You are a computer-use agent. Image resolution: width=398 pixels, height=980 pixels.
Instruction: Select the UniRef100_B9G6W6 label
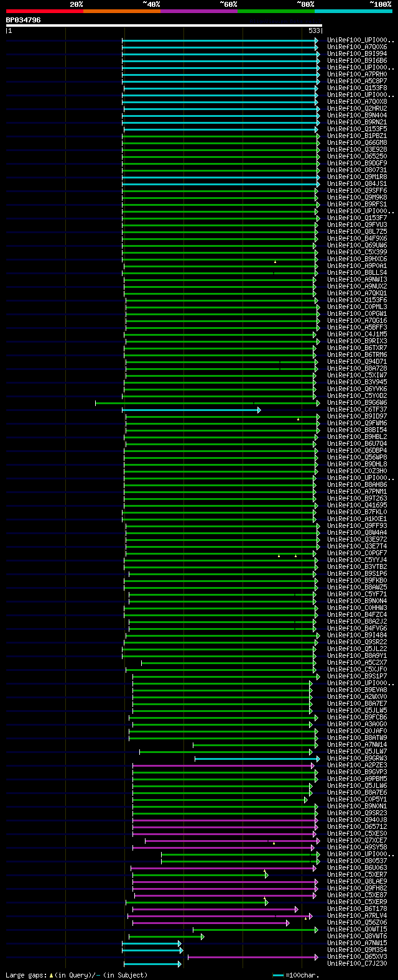(357, 403)
